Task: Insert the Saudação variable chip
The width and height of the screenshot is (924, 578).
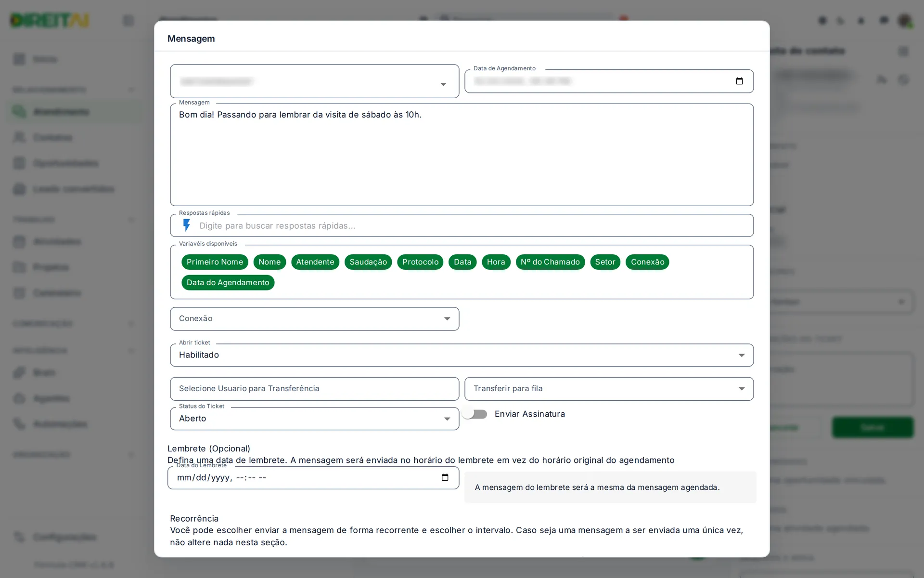Action: click(368, 262)
